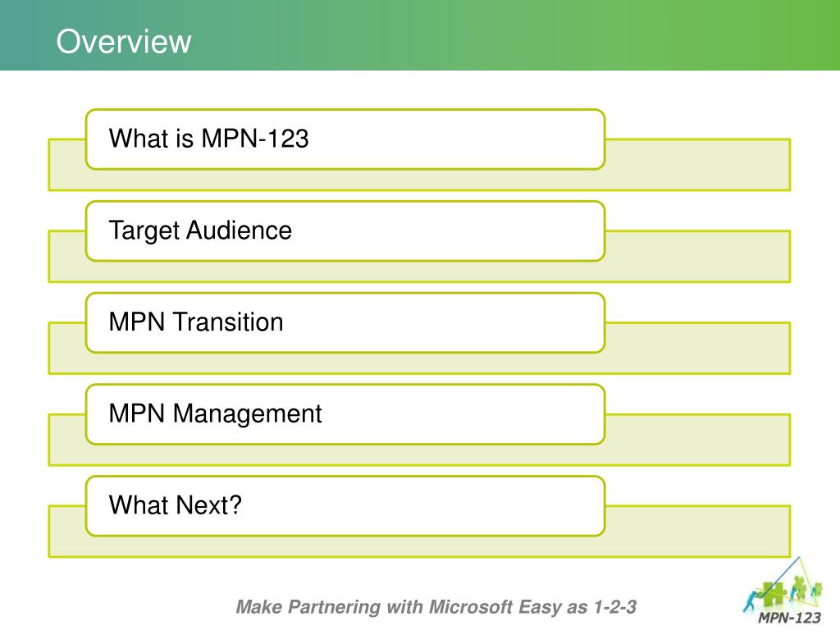Click the large green puzzle piece in logo
840x630 pixels.
click(774, 594)
